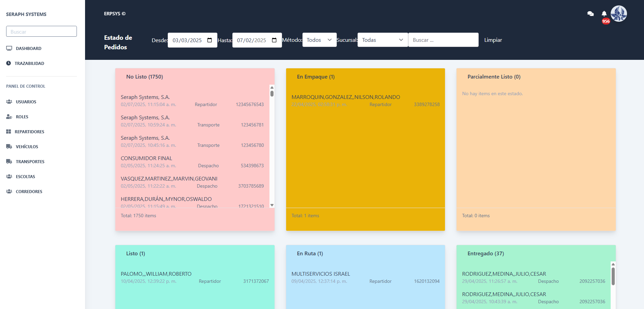Click the Limpiar button

[493, 40]
